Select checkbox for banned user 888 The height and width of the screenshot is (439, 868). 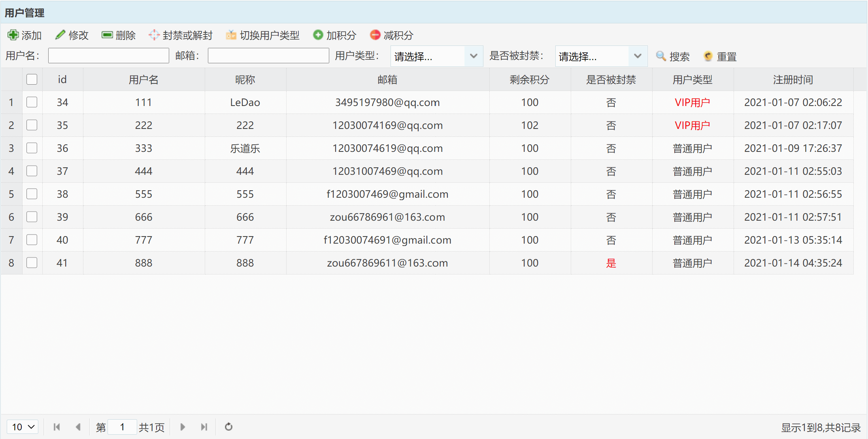(32, 263)
